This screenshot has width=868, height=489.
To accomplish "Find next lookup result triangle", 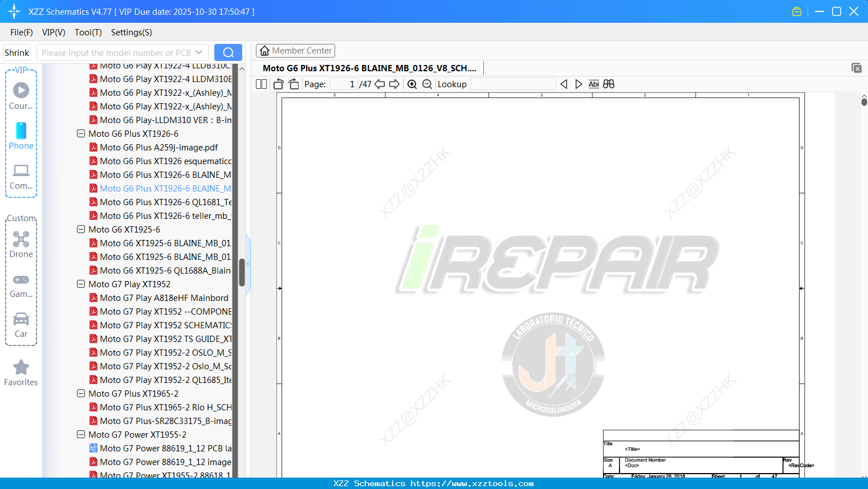I will [x=578, y=84].
